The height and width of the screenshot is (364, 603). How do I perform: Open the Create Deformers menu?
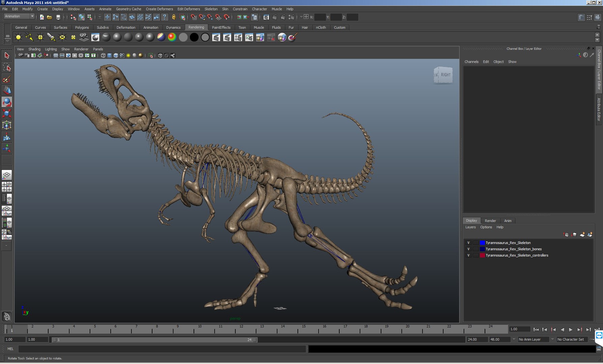point(159,9)
